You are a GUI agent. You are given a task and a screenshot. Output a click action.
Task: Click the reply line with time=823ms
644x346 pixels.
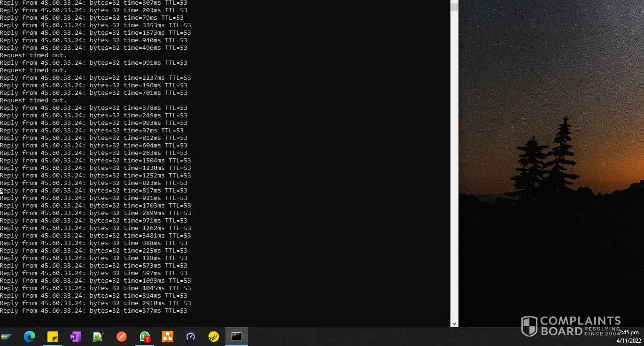click(93, 183)
